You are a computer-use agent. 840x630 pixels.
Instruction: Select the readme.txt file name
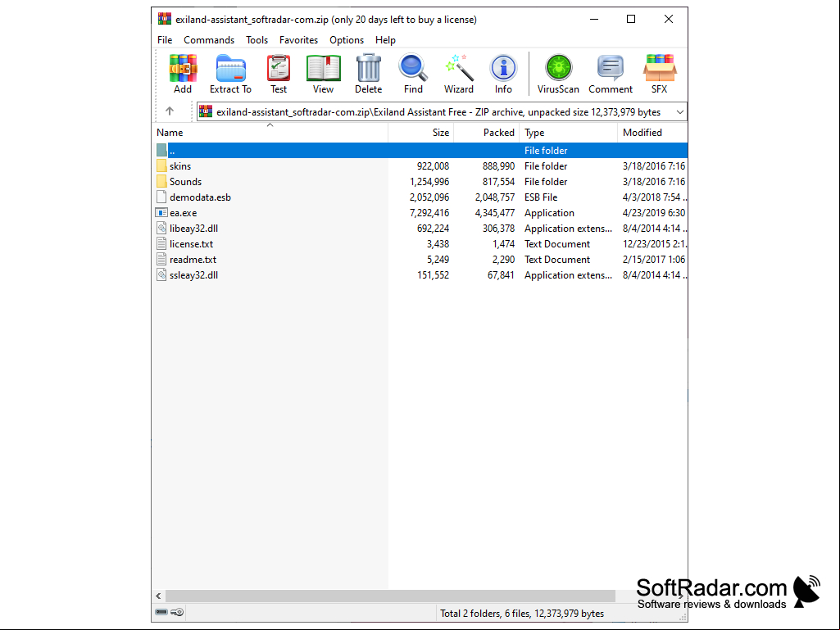point(193,259)
